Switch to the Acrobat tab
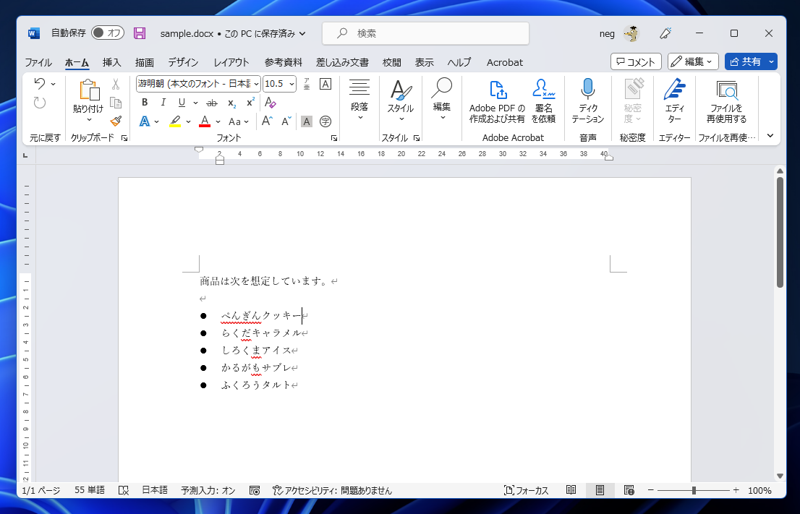The width and height of the screenshot is (800, 514). (x=505, y=62)
